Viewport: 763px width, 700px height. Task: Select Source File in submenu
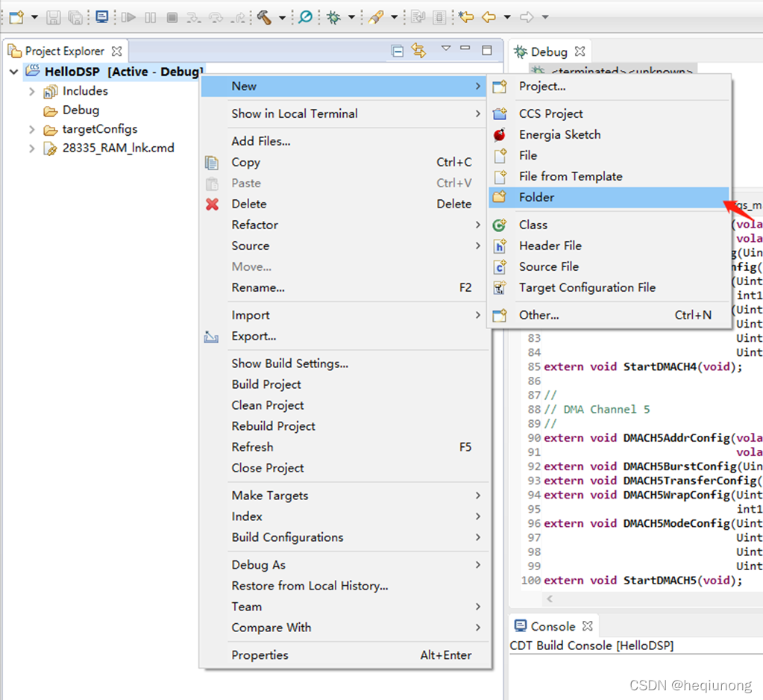[609, 266]
